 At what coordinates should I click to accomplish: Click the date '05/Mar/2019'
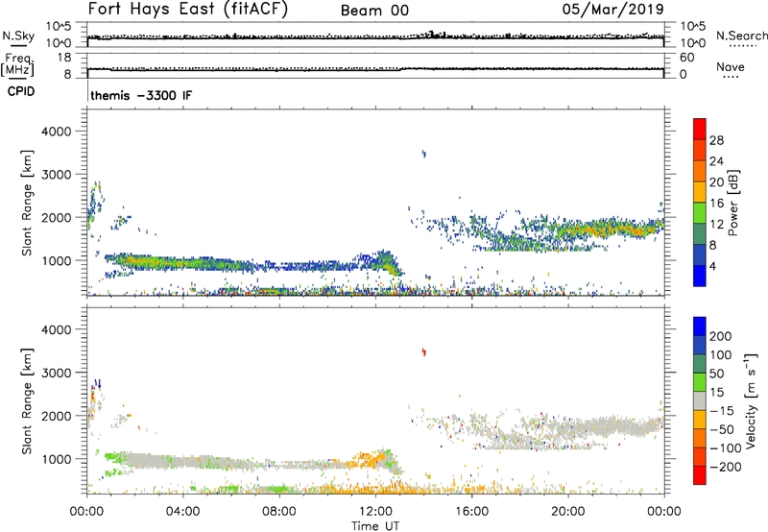click(x=612, y=10)
